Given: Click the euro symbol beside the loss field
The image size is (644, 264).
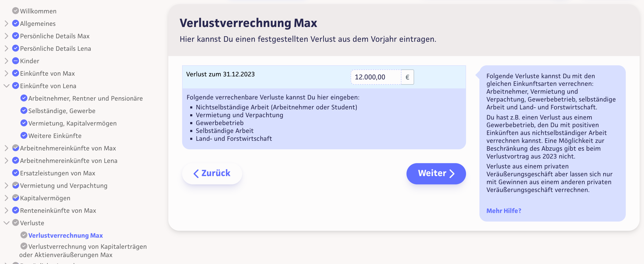Looking at the screenshot, I should pos(407,77).
